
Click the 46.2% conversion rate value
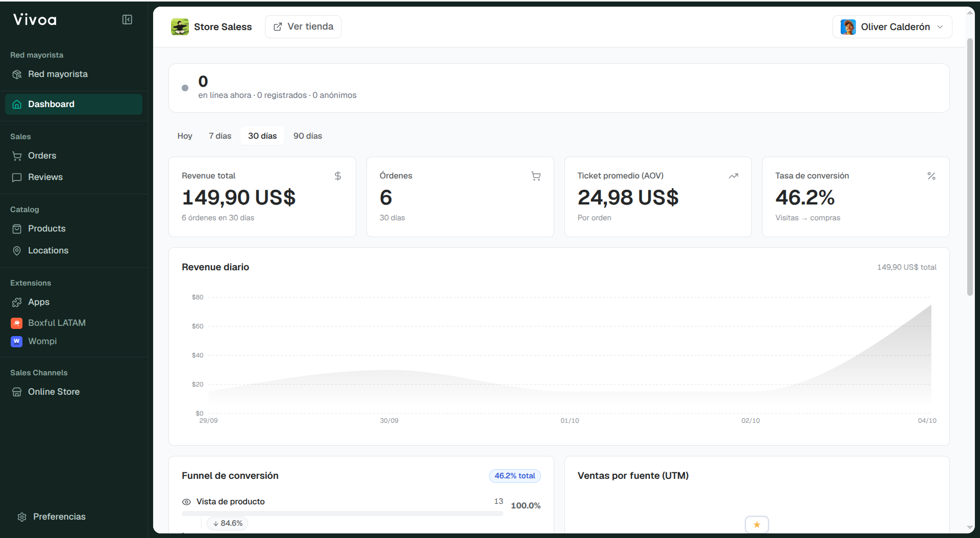(805, 197)
